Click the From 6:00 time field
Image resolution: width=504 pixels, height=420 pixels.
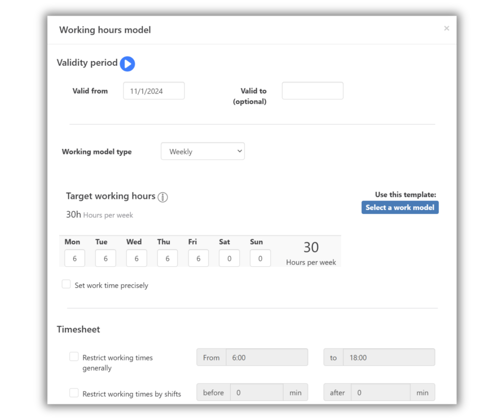pyautogui.click(x=267, y=357)
